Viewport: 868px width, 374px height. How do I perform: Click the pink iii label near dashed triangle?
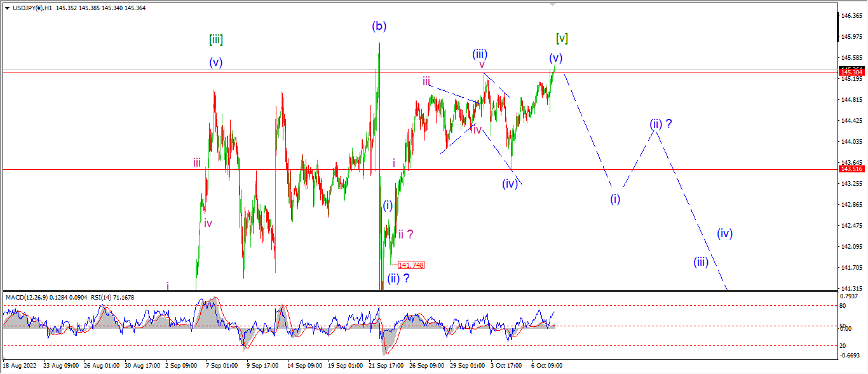426,81
